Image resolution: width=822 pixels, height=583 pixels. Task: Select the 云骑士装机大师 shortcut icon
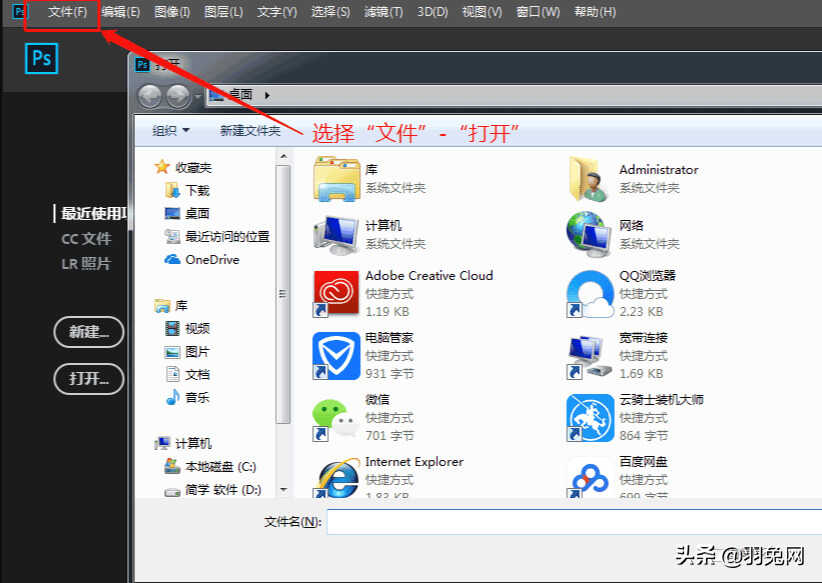tap(590, 418)
